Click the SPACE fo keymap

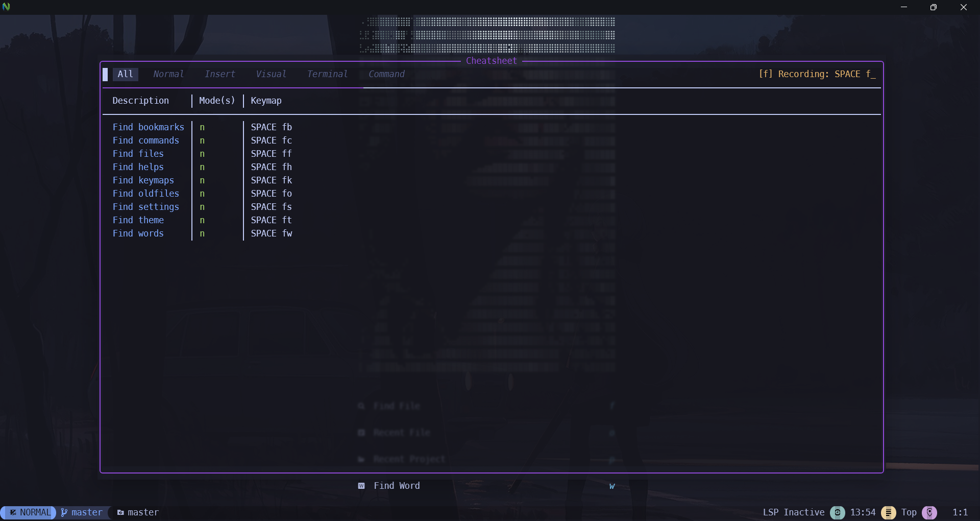pos(272,194)
